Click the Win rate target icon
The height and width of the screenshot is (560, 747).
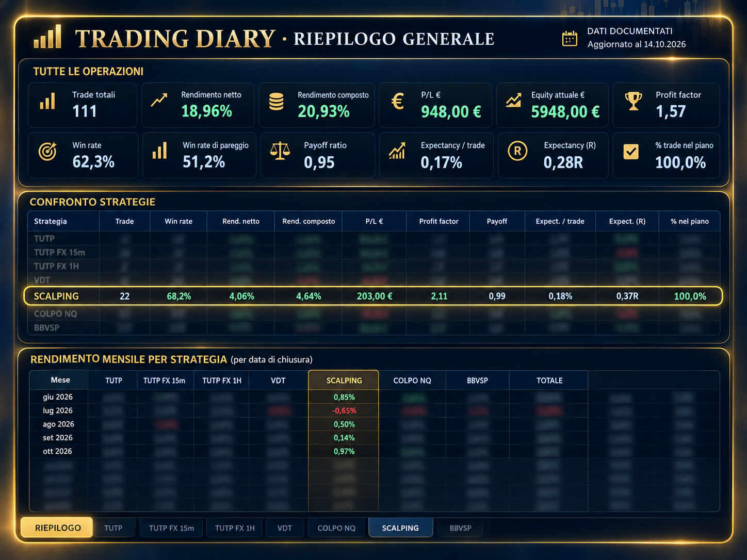47,152
